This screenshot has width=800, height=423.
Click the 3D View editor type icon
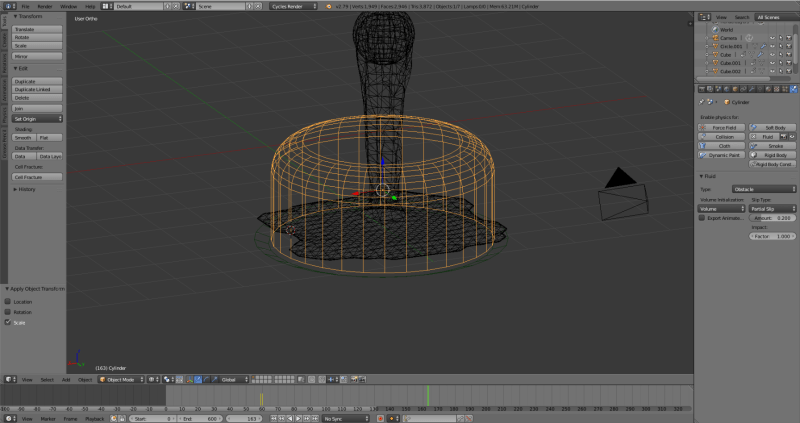(x=9, y=379)
